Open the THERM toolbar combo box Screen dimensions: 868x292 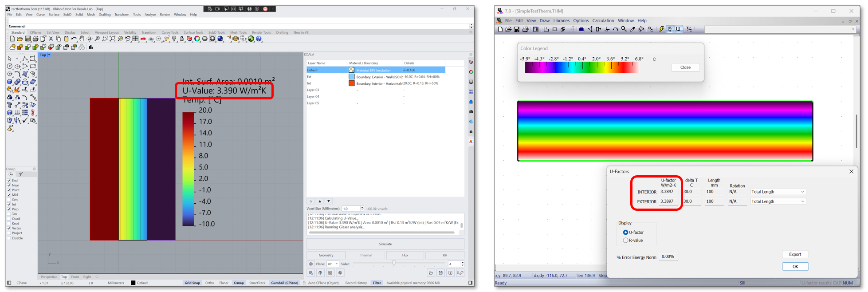point(780,30)
